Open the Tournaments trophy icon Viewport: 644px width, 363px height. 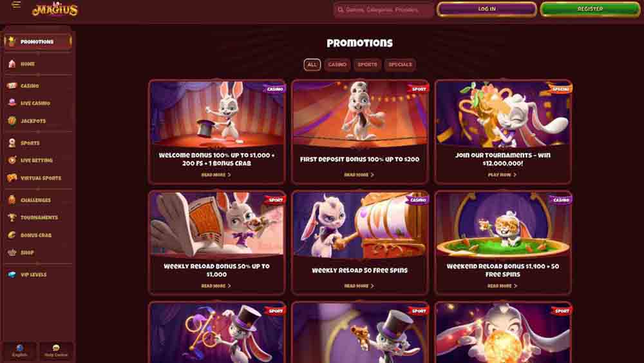[12, 217]
